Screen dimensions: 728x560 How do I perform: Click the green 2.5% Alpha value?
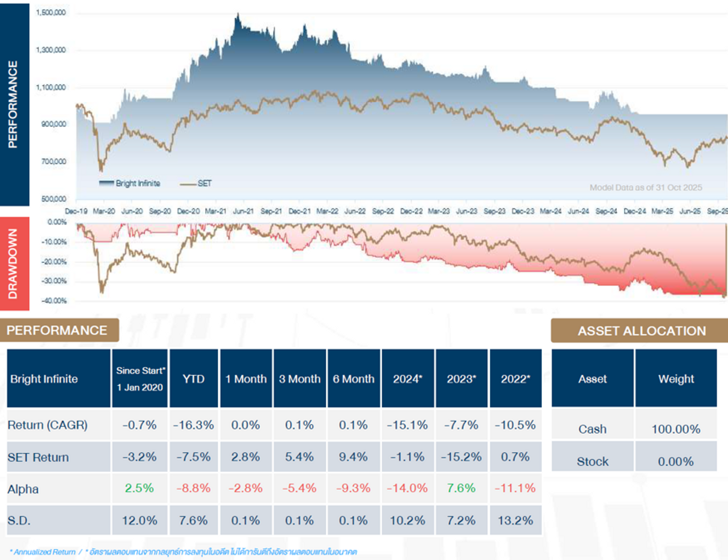point(139,488)
